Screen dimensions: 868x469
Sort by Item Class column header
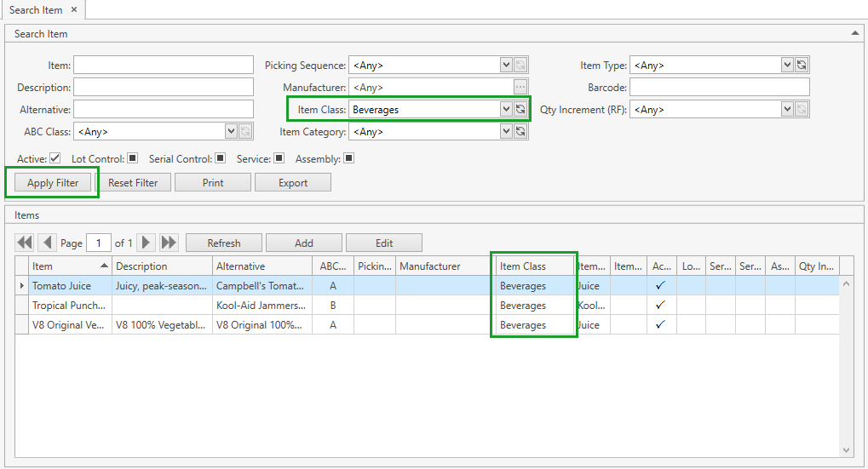[x=534, y=266]
